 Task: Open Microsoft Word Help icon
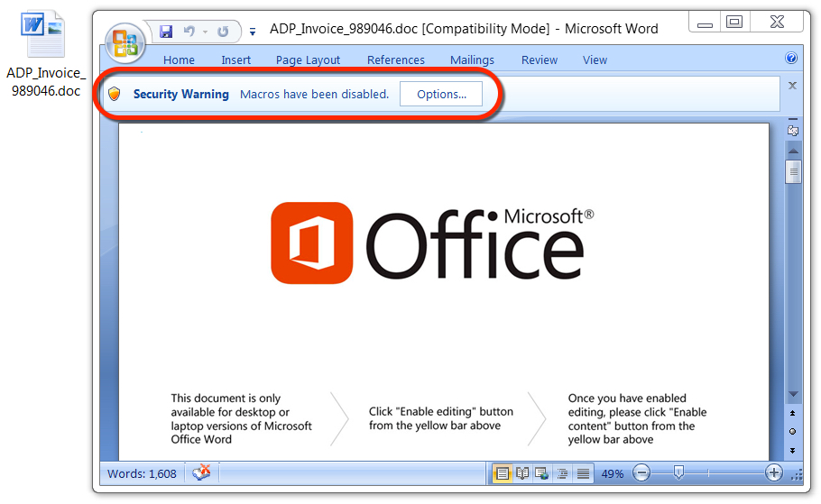point(791,58)
